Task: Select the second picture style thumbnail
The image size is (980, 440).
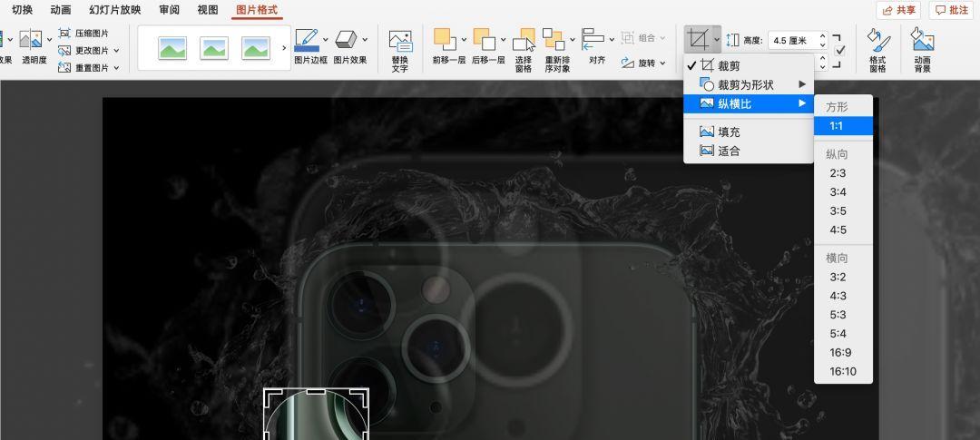Action: pyautogui.click(x=214, y=48)
